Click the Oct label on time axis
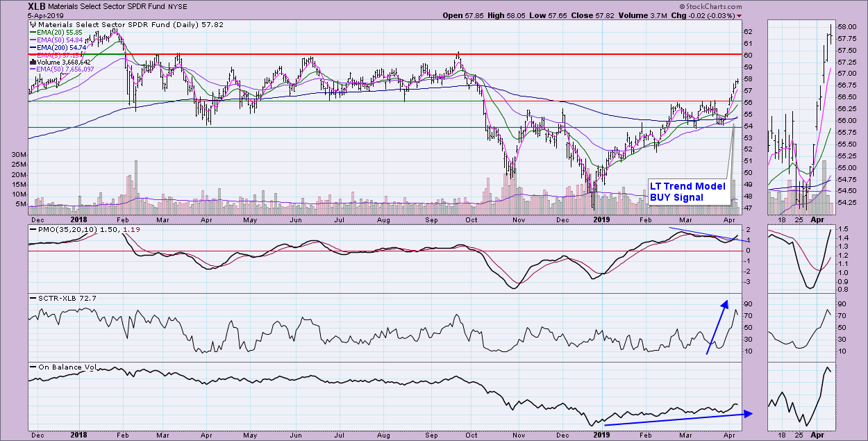The height and width of the screenshot is (441, 868). pyautogui.click(x=472, y=220)
